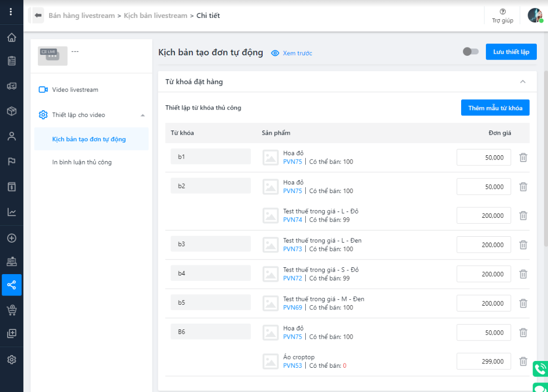The height and width of the screenshot is (392, 548).
Task: Edit the 200,000 price for PVN69
Action: (484, 303)
